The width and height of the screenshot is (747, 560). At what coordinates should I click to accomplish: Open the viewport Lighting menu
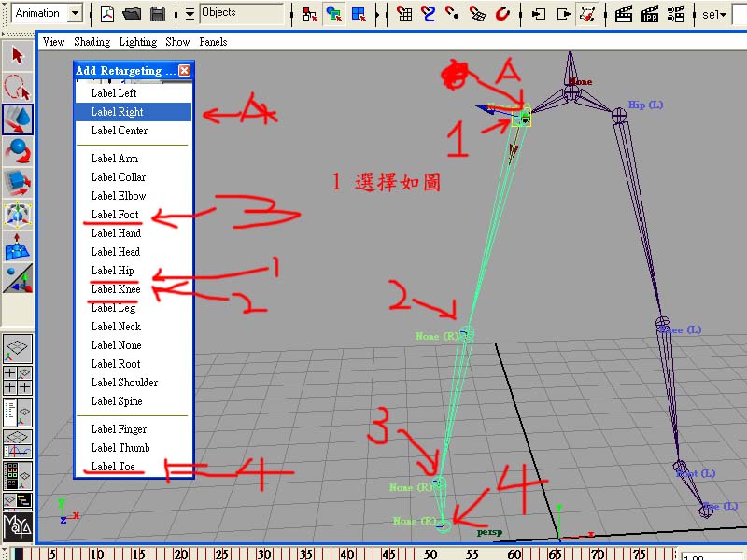tap(137, 42)
